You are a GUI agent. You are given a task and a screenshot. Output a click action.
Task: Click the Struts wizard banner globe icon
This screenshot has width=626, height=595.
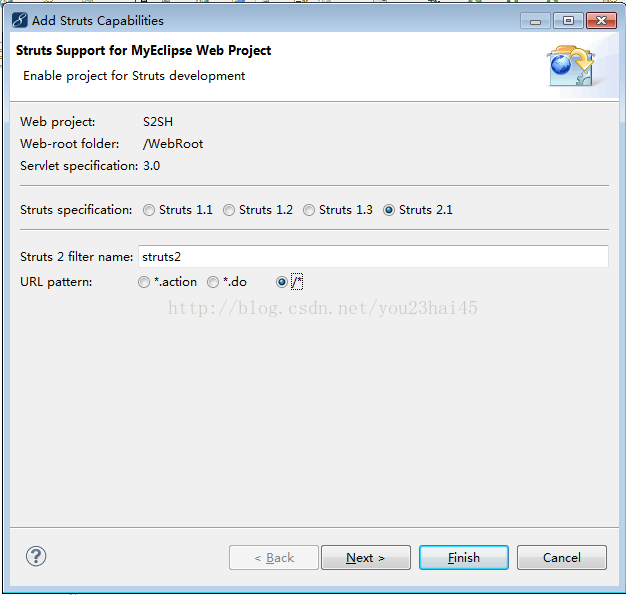click(571, 66)
